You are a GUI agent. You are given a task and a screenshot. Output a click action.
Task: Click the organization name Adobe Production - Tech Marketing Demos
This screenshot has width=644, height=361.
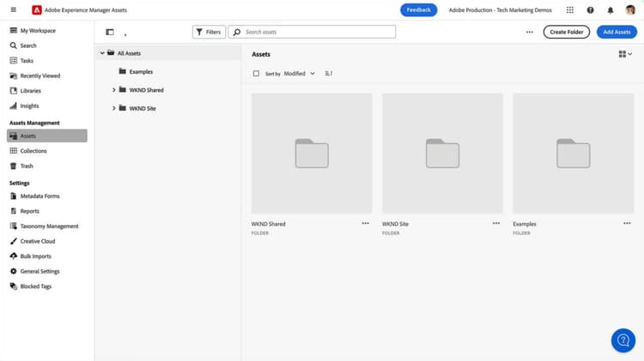click(501, 10)
